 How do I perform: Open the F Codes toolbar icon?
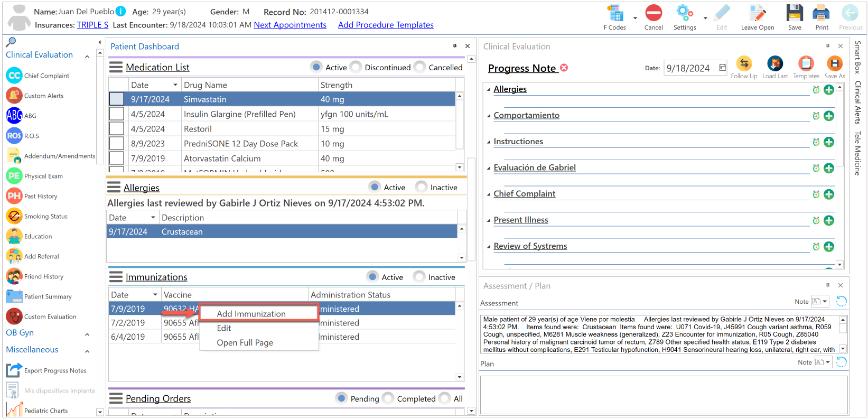615,13
